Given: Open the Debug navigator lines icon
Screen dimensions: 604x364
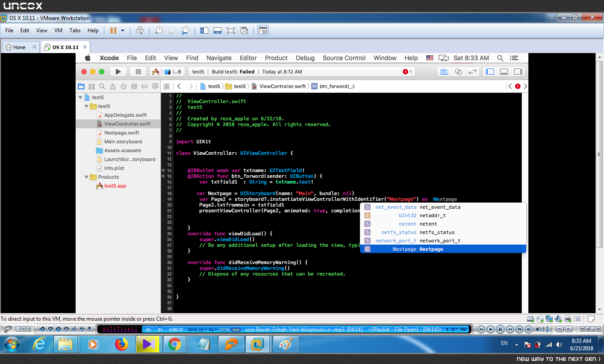Looking at the screenshot, I should click(x=134, y=86).
